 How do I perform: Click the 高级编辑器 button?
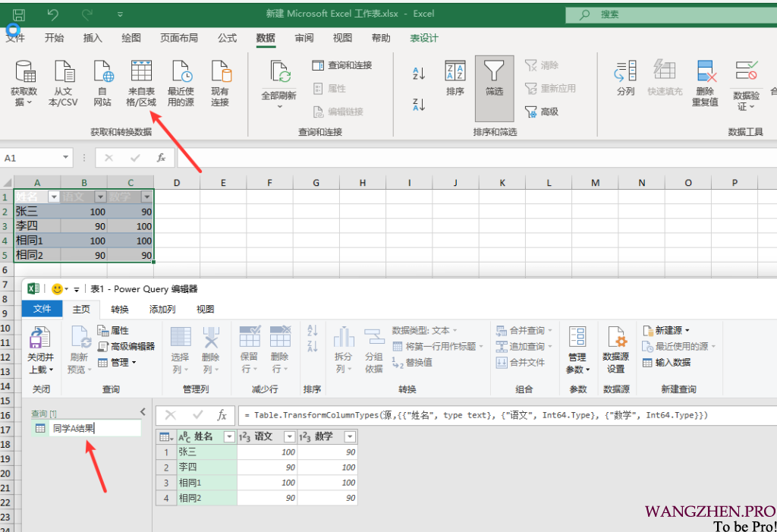pos(126,346)
